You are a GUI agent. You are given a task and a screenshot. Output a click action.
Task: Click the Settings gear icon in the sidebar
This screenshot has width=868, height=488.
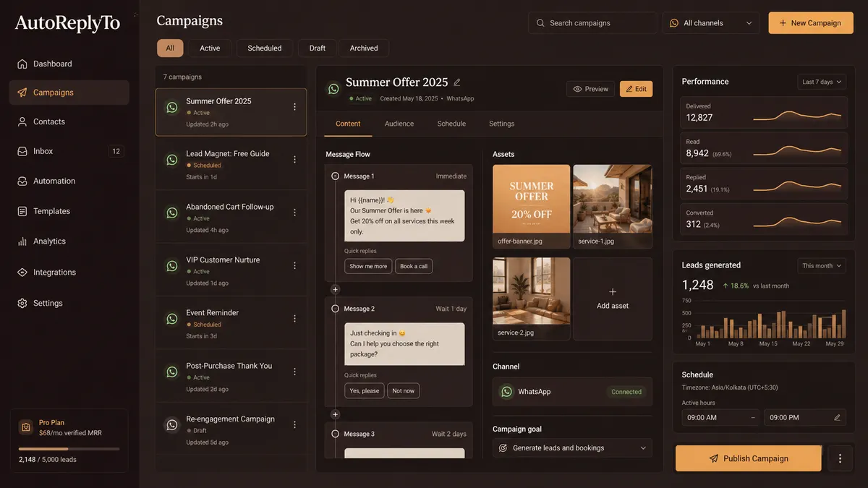pyautogui.click(x=22, y=303)
